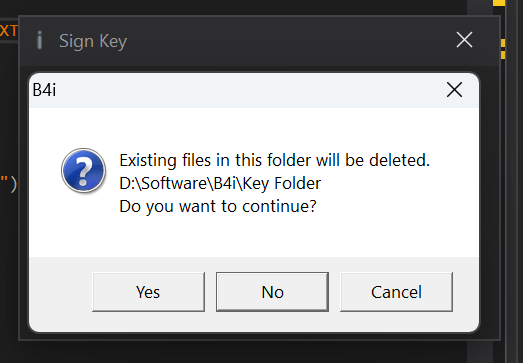Click the 'Do you want to continue?' text
The height and width of the screenshot is (363, 523).
coord(218,206)
